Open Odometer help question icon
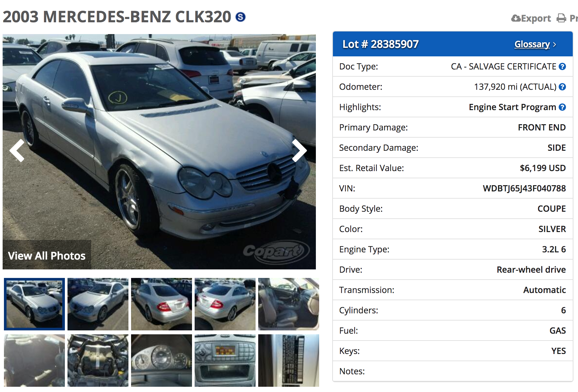Image resolution: width=578 pixels, height=392 pixels. coord(562,87)
